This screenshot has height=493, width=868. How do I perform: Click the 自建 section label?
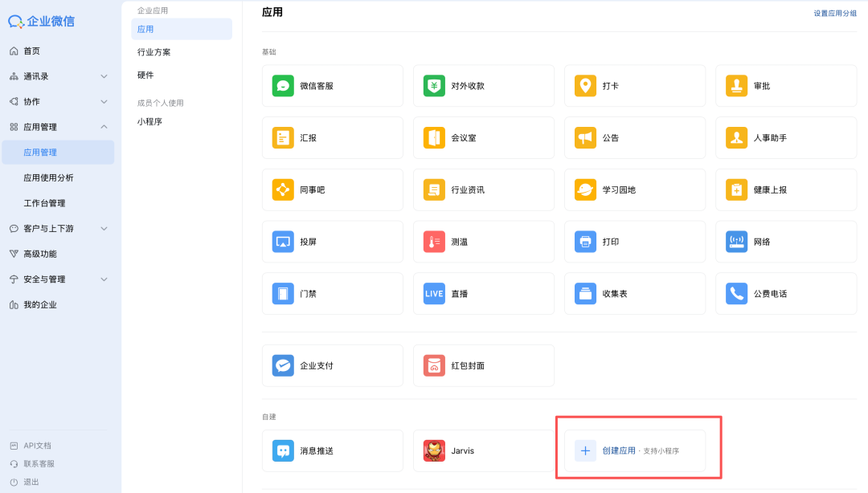(269, 417)
